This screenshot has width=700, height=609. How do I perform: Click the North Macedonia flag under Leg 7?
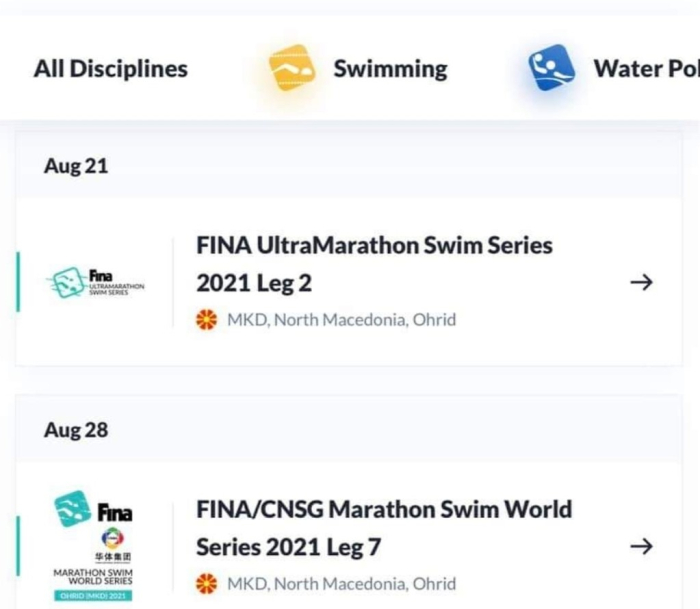click(207, 584)
